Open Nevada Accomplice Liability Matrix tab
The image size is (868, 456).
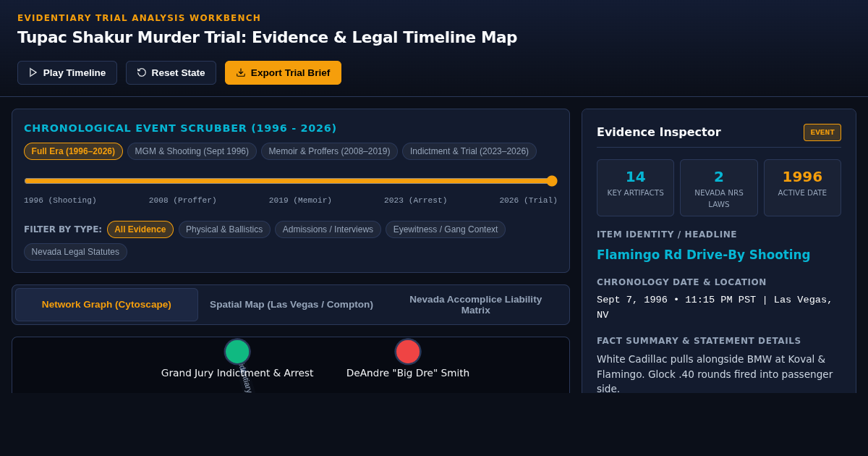[476, 305]
